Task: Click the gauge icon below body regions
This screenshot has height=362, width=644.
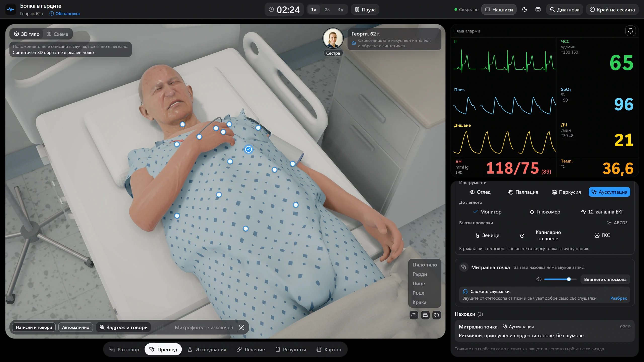Action: click(x=414, y=315)
